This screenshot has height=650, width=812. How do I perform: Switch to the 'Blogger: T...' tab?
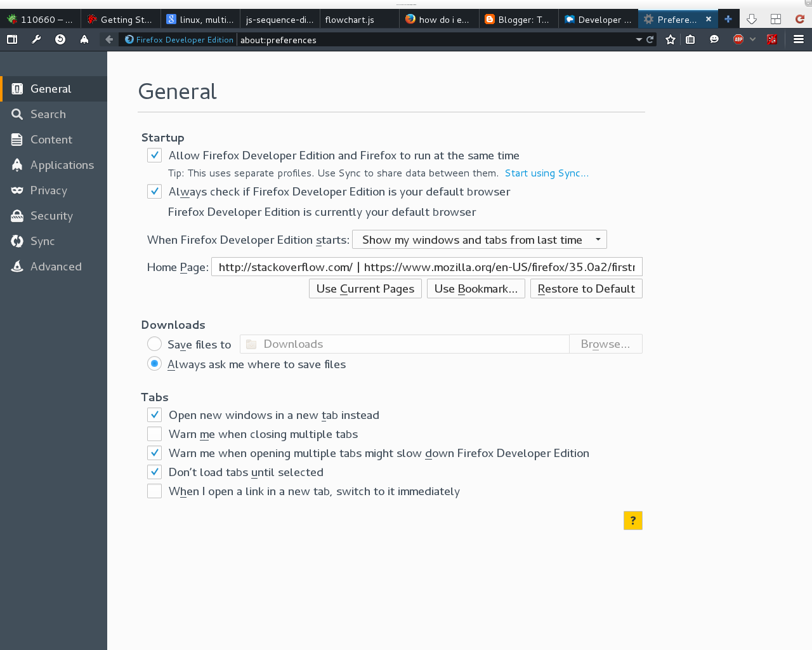pyautogui.click(x=519, y=19)
